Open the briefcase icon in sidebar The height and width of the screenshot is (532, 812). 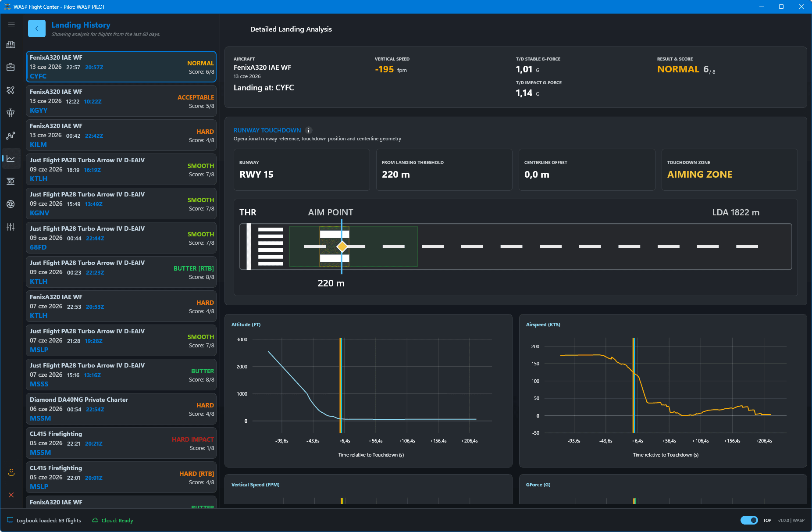pos(11,67)
